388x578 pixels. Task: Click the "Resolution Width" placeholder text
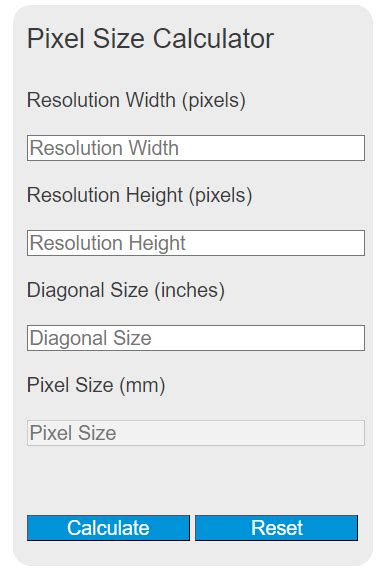104,148
